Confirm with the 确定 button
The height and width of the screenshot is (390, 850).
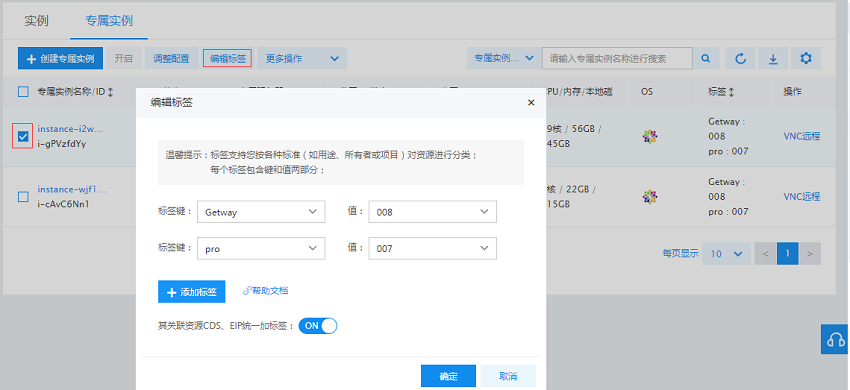pyautogui.click(x=448, y=376)
